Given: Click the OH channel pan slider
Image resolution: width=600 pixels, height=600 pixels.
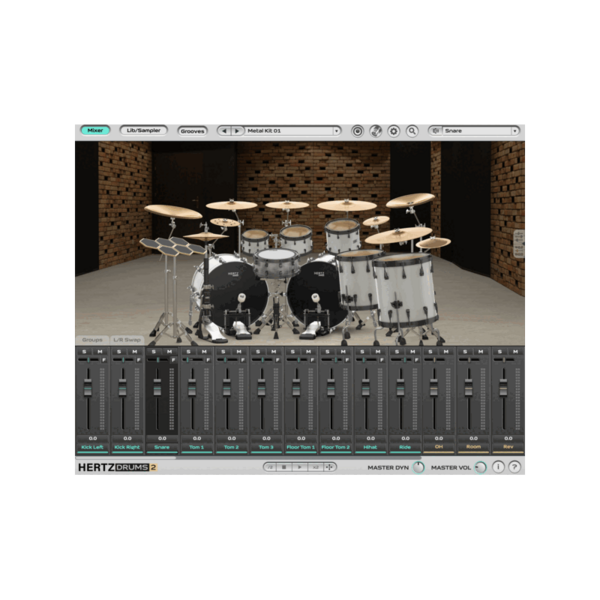Looking at the screenshot, I should [x=435, y=360].
